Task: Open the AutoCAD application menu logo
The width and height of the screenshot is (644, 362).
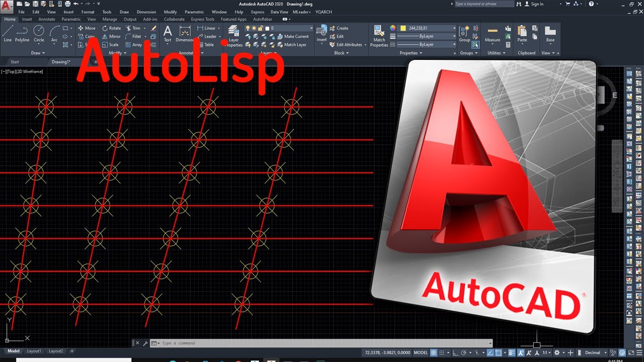Action: pyautogui.click(x=7, y=7)
